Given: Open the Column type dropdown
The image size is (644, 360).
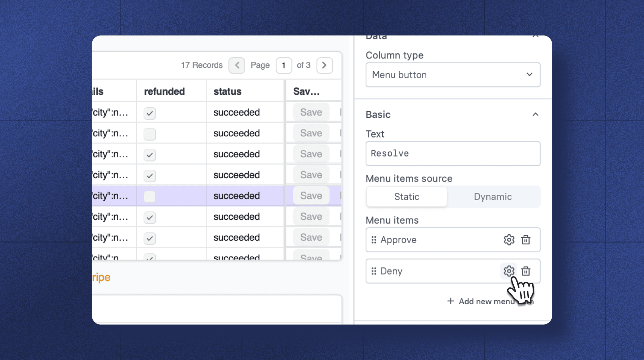Looking at the screenshot, I should [x=453, y=75].
